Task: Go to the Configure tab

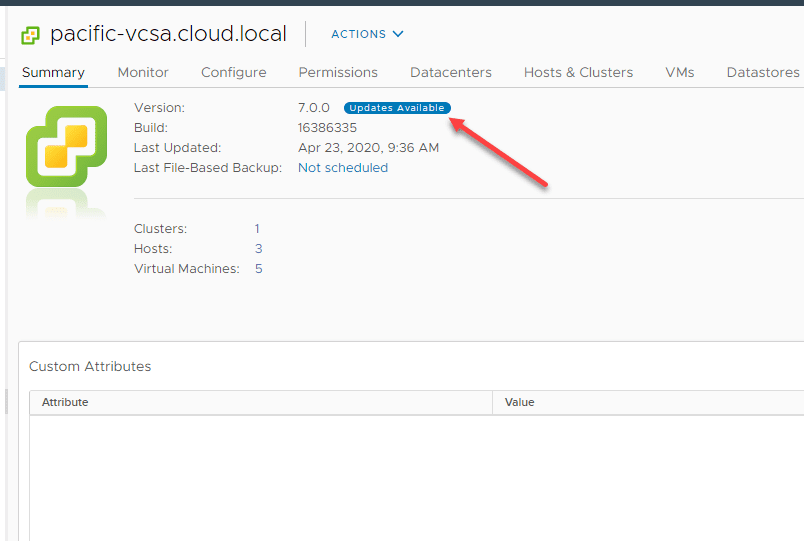Action: pyautogui.click(x=233, y=72)
